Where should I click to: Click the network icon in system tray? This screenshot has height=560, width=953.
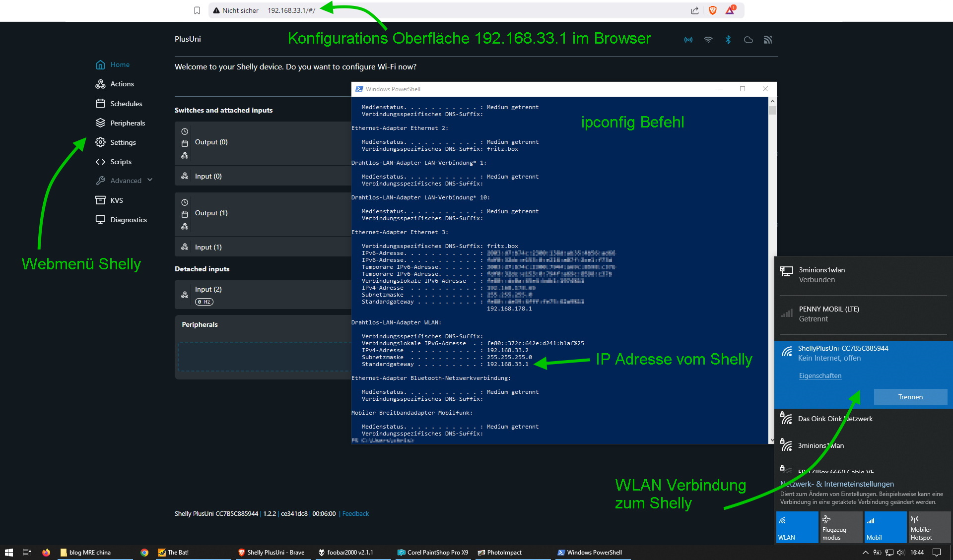[x=889, y=553]
